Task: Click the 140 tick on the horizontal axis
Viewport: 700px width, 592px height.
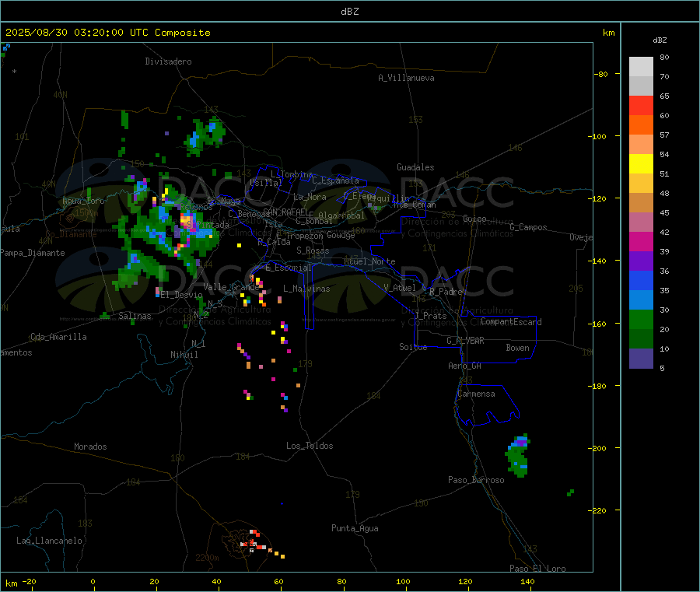Action: click(527, 581)
